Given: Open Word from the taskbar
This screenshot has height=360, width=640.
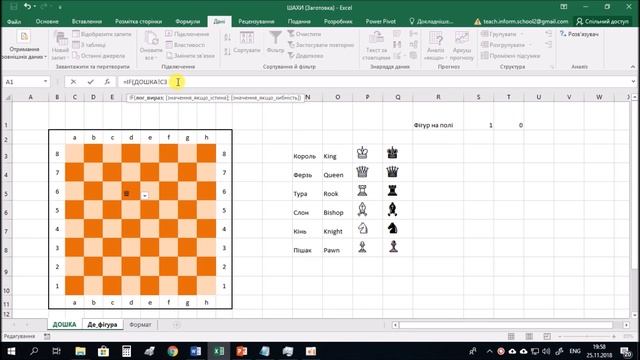Looking at the screenshot, I should (x=196, y=351).
